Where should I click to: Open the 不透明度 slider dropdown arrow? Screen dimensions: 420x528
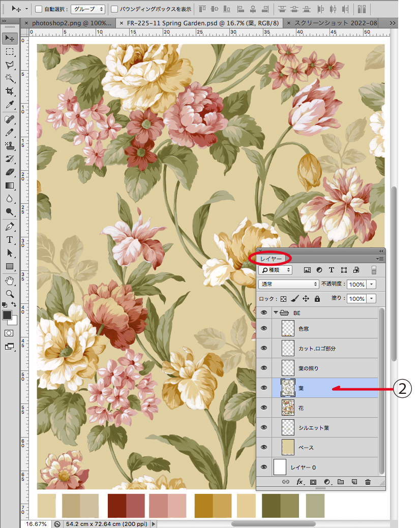point(372,284)
